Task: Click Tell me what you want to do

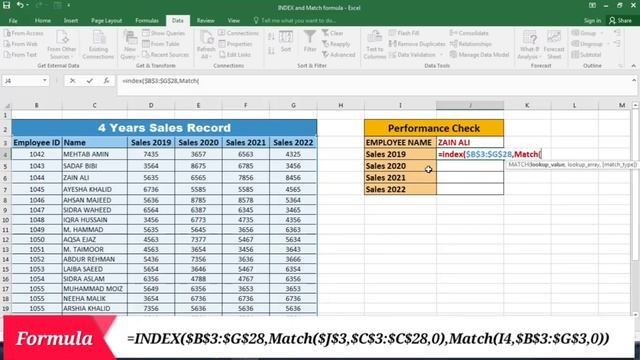Action: [x=295, y=20]
